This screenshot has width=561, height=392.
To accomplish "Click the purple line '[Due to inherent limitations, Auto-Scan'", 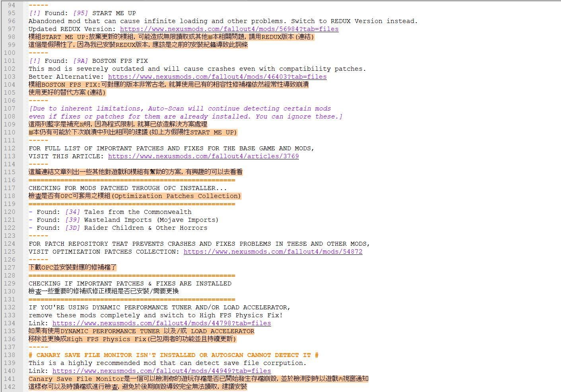I will pos(180,109).
